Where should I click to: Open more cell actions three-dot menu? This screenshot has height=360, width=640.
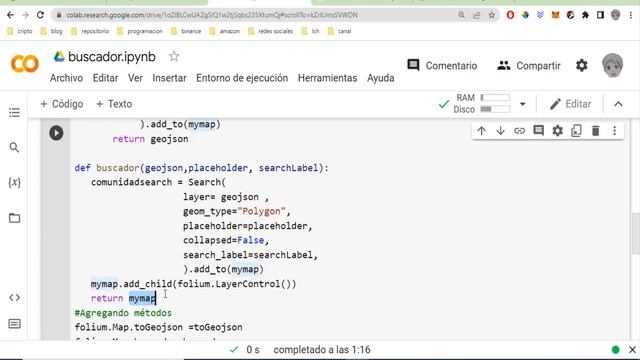coord(614,131)
